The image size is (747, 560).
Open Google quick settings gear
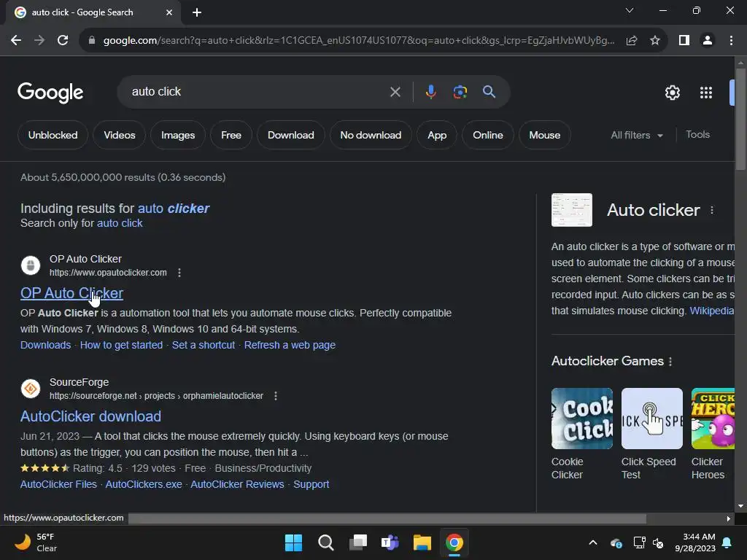click(x=672, y=93)
